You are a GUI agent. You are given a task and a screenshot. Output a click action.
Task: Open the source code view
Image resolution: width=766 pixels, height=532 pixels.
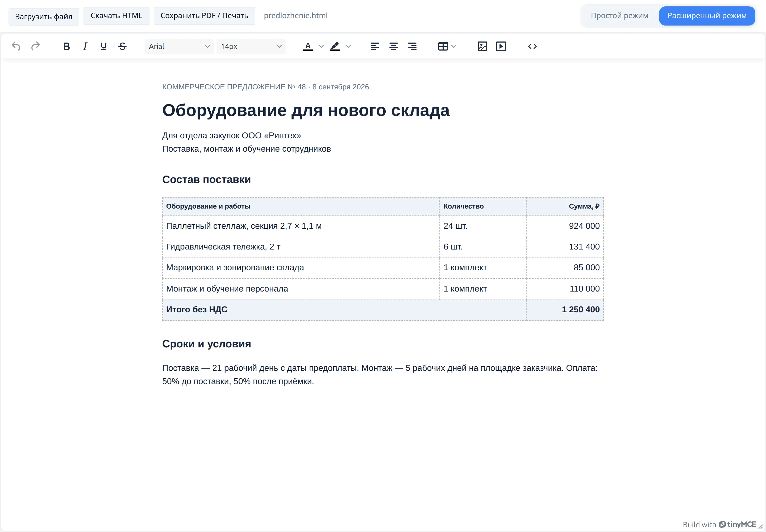coord(532,46)
